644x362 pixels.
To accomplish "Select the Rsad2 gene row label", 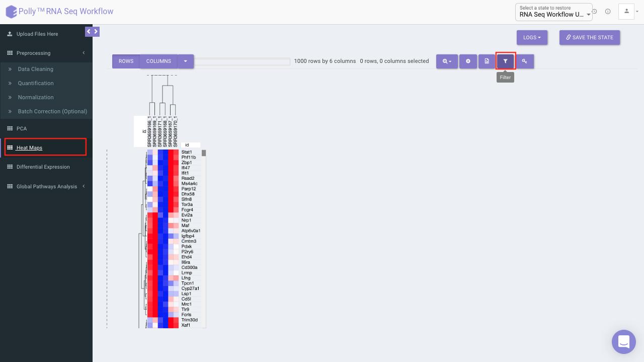I will click(188, 178).
